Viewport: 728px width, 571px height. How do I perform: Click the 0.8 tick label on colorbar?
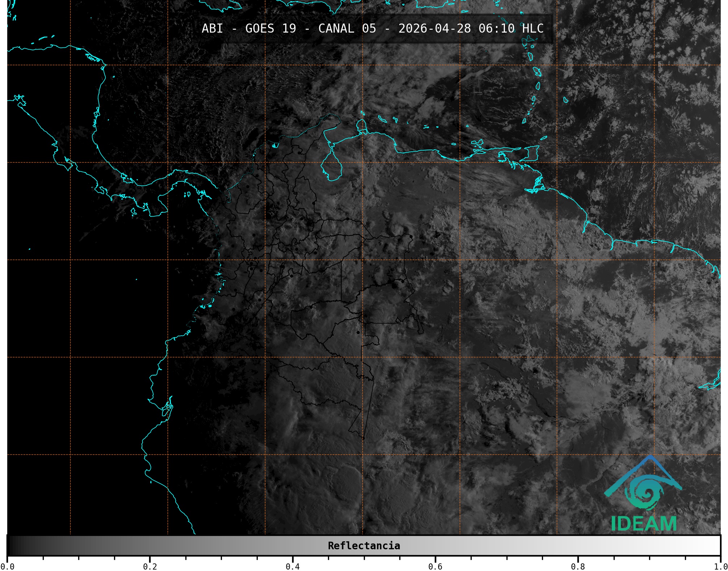point(578,566)
